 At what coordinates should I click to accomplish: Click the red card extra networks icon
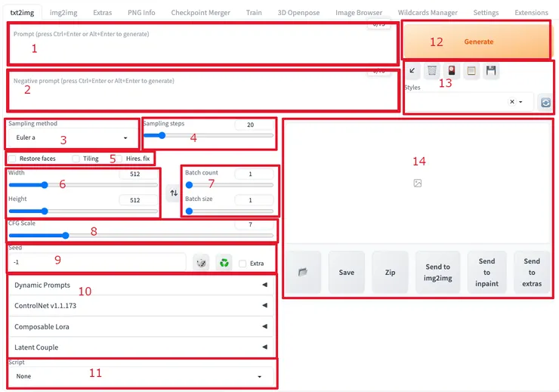(x=451, y=70)
